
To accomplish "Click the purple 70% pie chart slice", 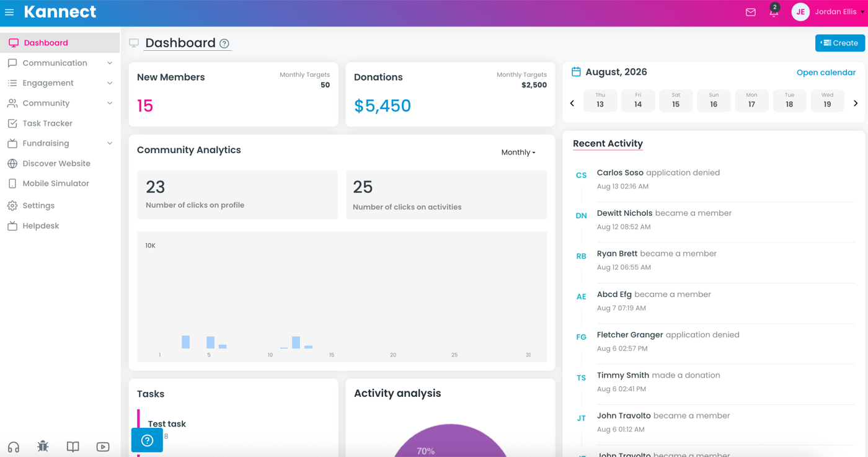I will pyautogui.click(x=451, y=441).
